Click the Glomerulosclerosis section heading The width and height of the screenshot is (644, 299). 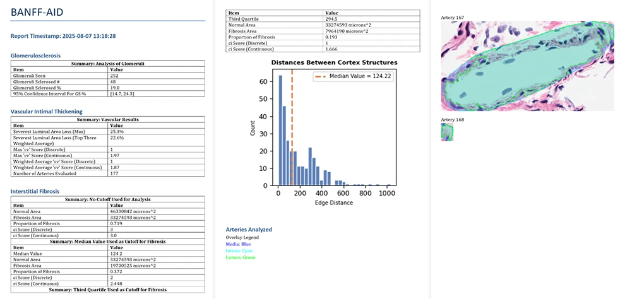tap(36, 56)
